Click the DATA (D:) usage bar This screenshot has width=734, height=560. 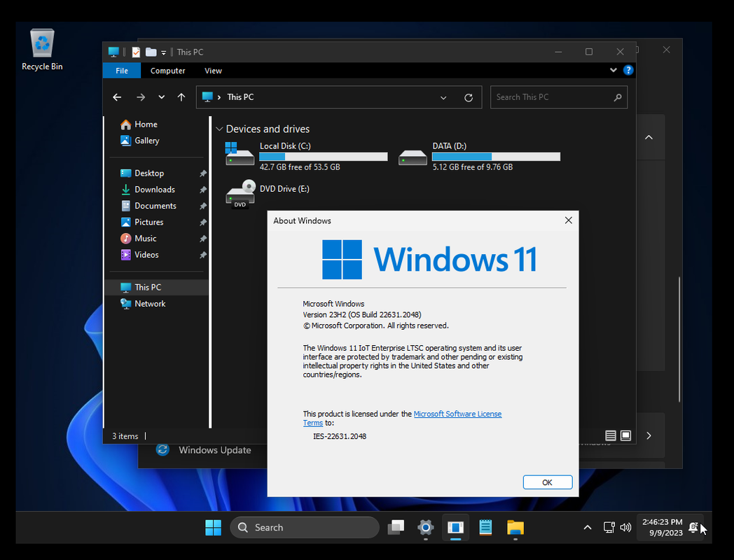tap(496, 157)
